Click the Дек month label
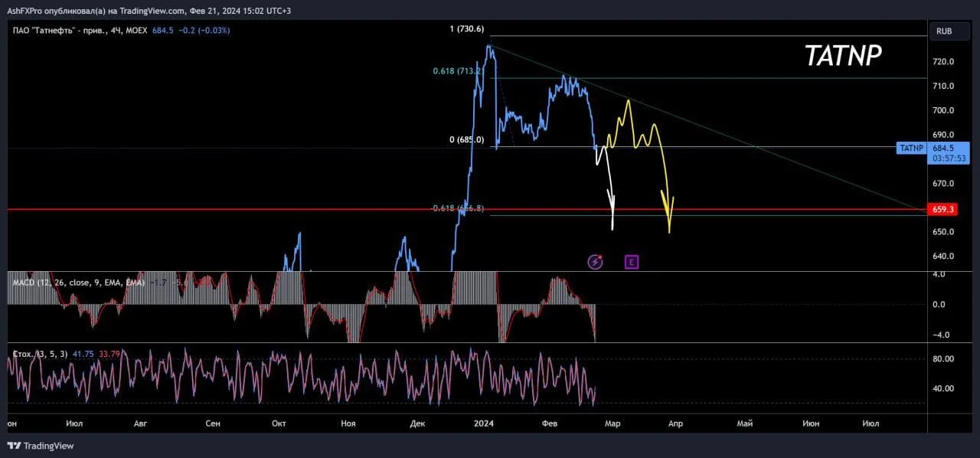The height and width of the screenshot is (458, 980). point(418,423)
